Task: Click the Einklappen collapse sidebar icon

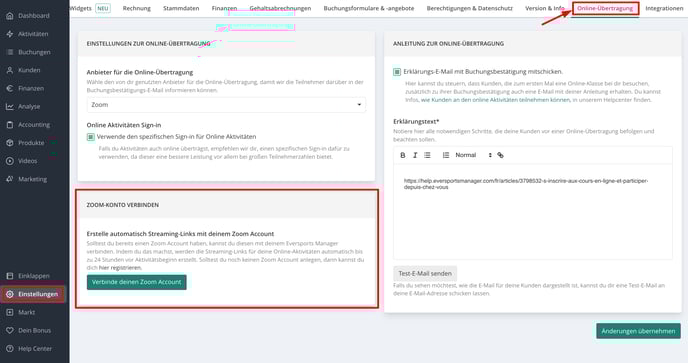Action: click(10, 276)
